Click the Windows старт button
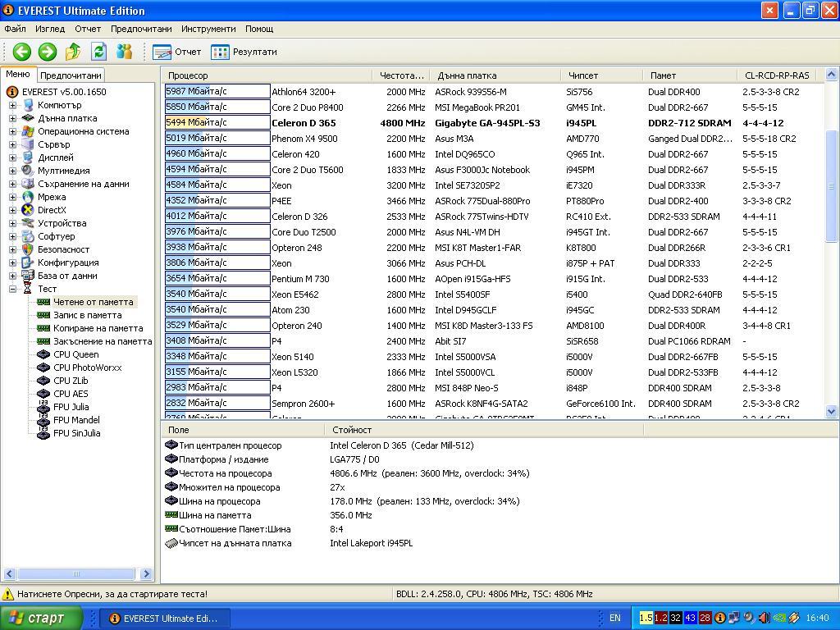The image size is (840, 630). pos(41,619)
